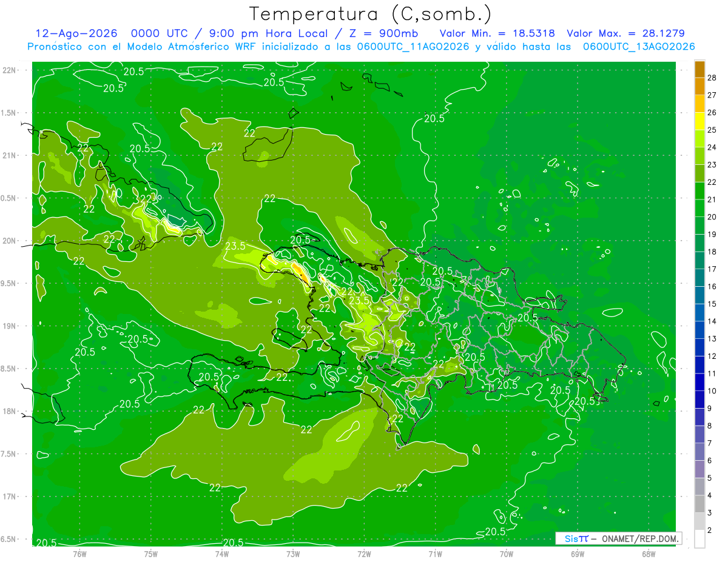Click color scale label "10"

pos(713,390)
